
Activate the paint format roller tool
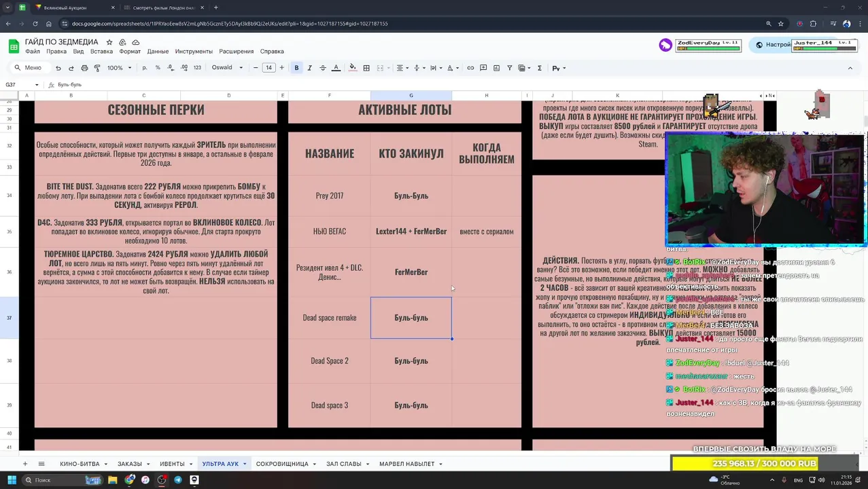coord(97,68)
